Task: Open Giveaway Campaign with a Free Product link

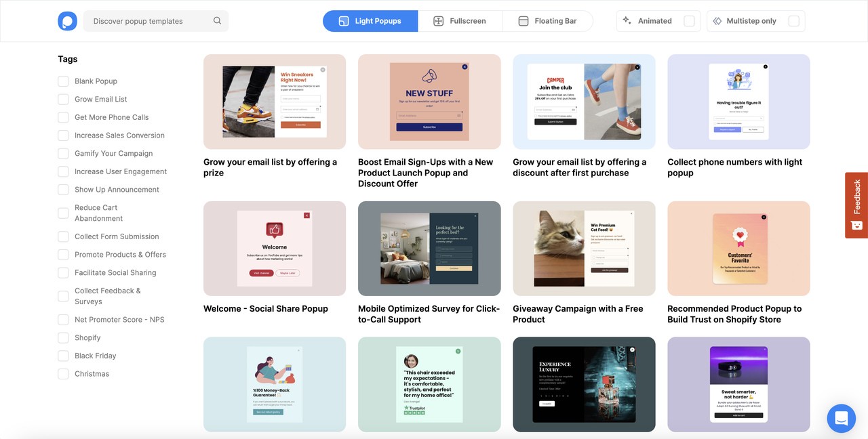Action: (578, 314)
